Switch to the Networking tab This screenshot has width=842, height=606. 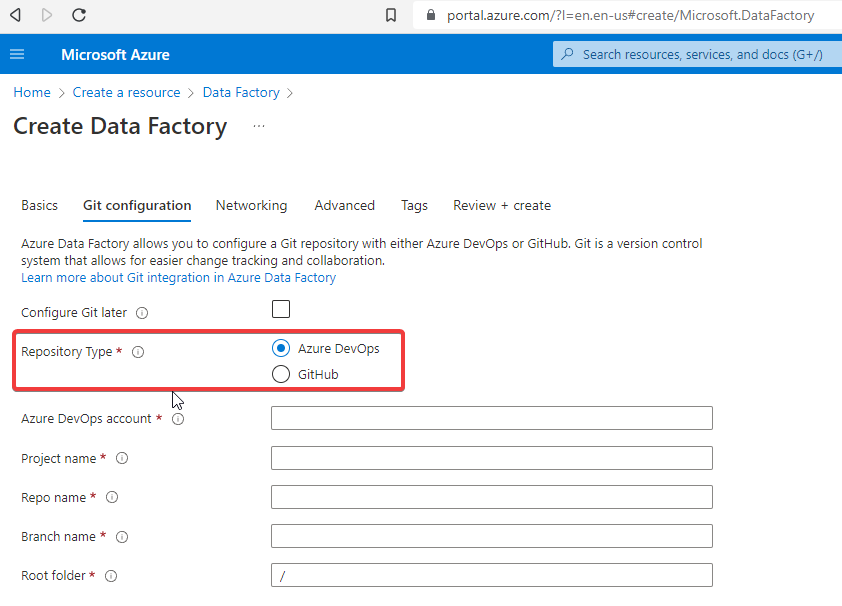pos(251,205)
